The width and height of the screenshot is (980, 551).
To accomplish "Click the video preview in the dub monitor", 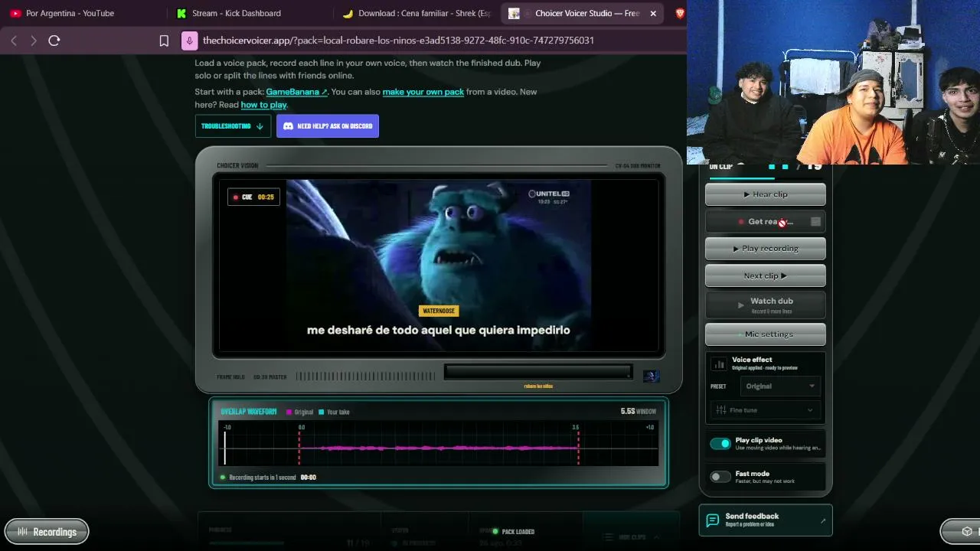I will (439, 265).
